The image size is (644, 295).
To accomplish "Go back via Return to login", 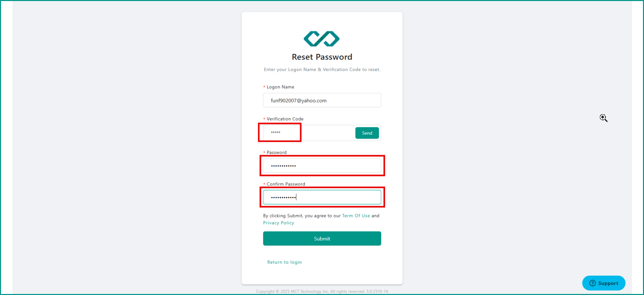I will [x=284, y=262].
